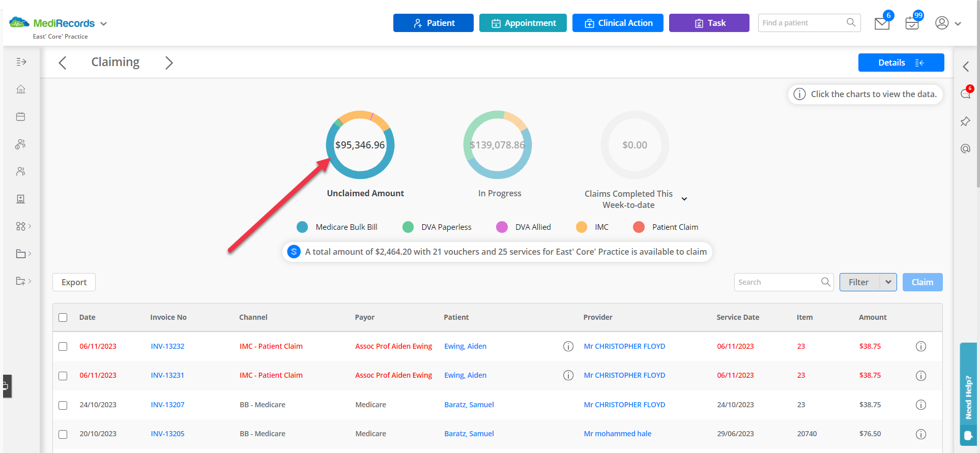This screenshot has height=453, width=980.
Task: Click the Appointment button
Action: [x=523, y=23]
